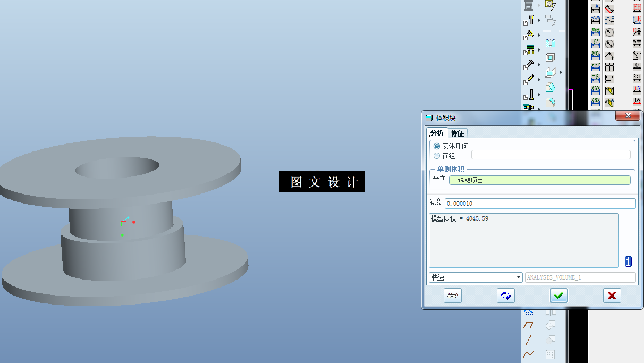Select the ejector pin component icon

click(x=529, y=19)
